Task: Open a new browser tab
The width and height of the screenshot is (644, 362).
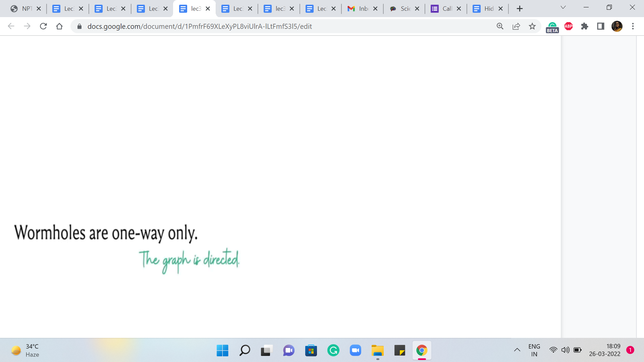Action: click(520, 9)
